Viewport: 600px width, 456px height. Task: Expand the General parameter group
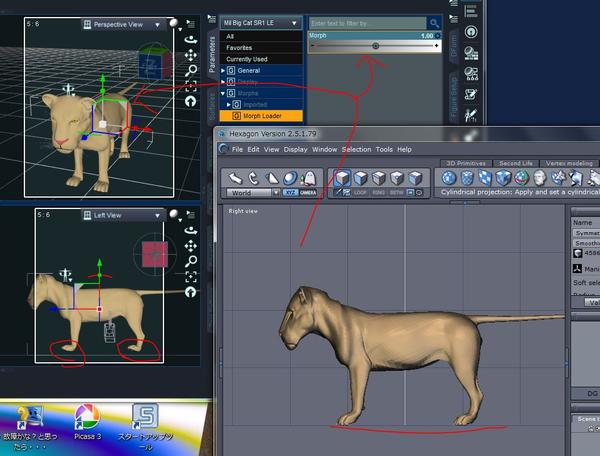223,71
